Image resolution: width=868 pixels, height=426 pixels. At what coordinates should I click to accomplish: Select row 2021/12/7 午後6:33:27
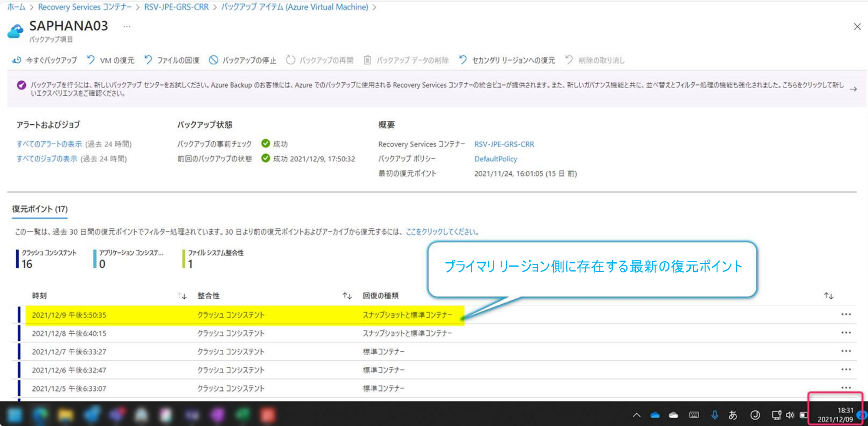(434, 352)
